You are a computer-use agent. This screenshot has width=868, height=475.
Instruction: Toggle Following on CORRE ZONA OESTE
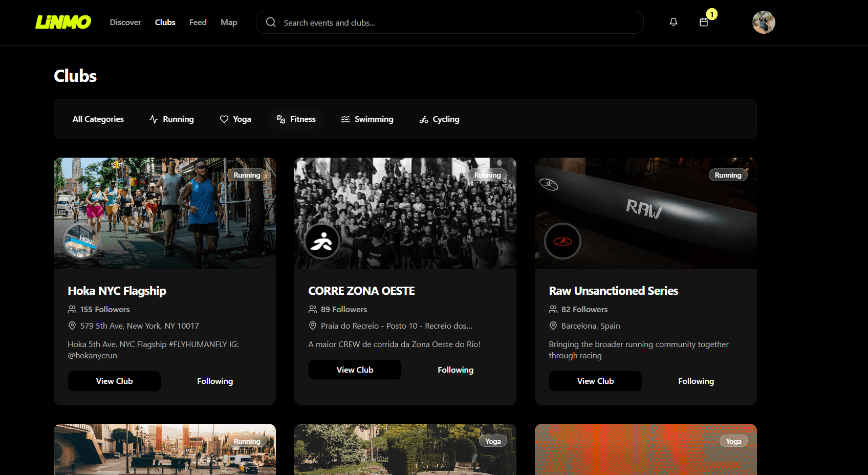coord(455,370)
